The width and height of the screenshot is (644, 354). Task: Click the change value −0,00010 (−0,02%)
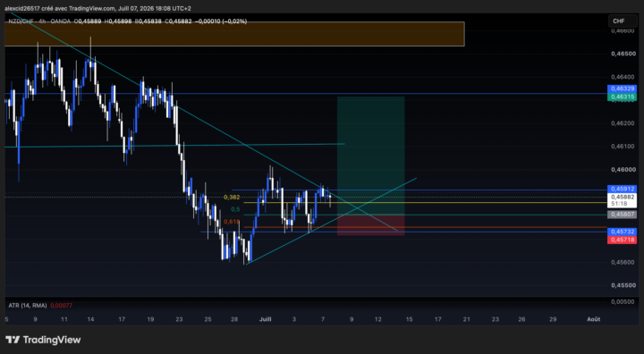pyautogui.click(x=222, y=21)
